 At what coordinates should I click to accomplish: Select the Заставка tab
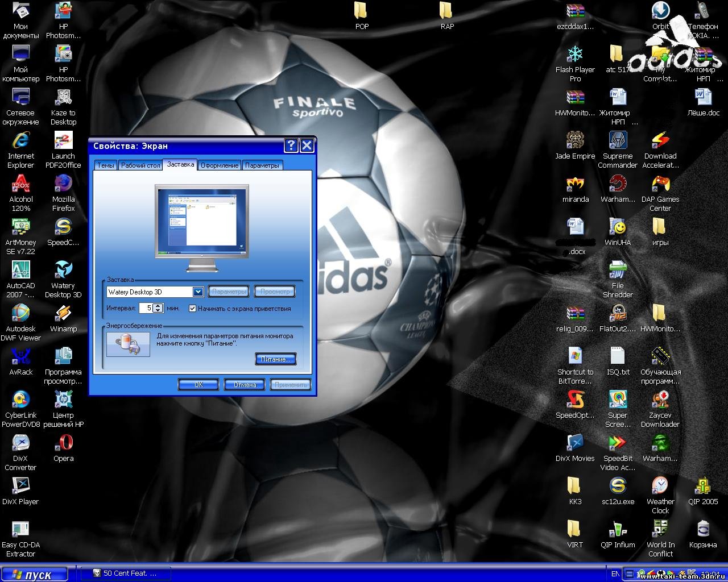click(x=180, y=164)
